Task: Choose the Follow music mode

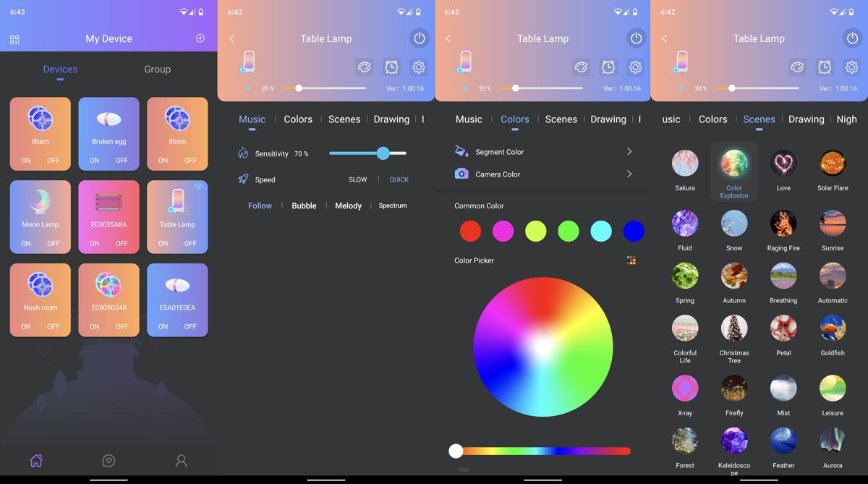Action: (260, 205)
